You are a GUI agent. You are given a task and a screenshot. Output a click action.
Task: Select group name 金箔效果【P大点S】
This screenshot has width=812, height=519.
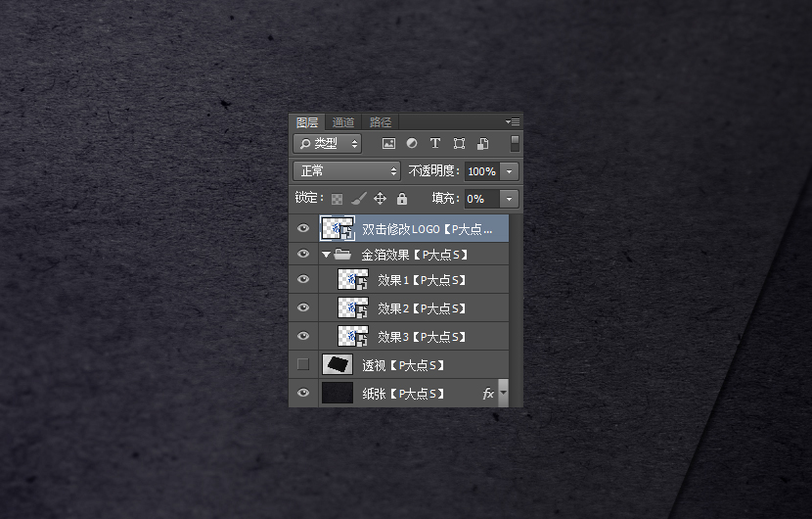tap(415, 255)
